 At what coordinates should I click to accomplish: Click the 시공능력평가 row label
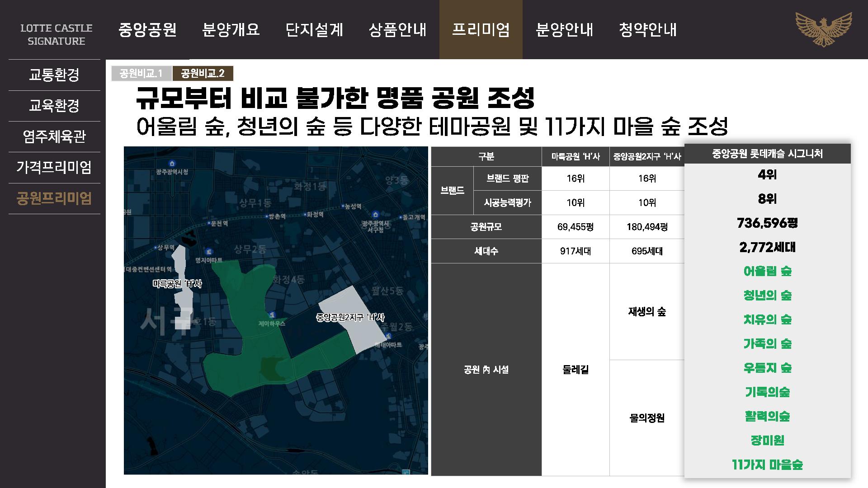pos(508,203)
